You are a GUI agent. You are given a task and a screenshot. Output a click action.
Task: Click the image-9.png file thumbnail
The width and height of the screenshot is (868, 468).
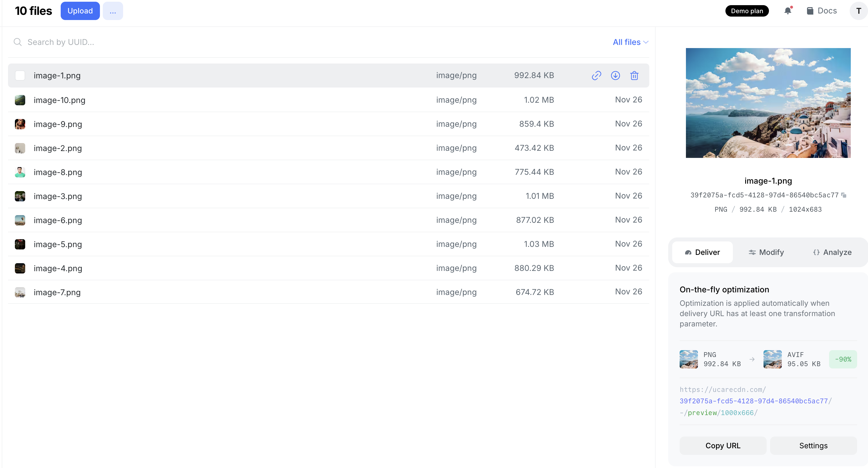pyautogui.click(x=20, y=124)
